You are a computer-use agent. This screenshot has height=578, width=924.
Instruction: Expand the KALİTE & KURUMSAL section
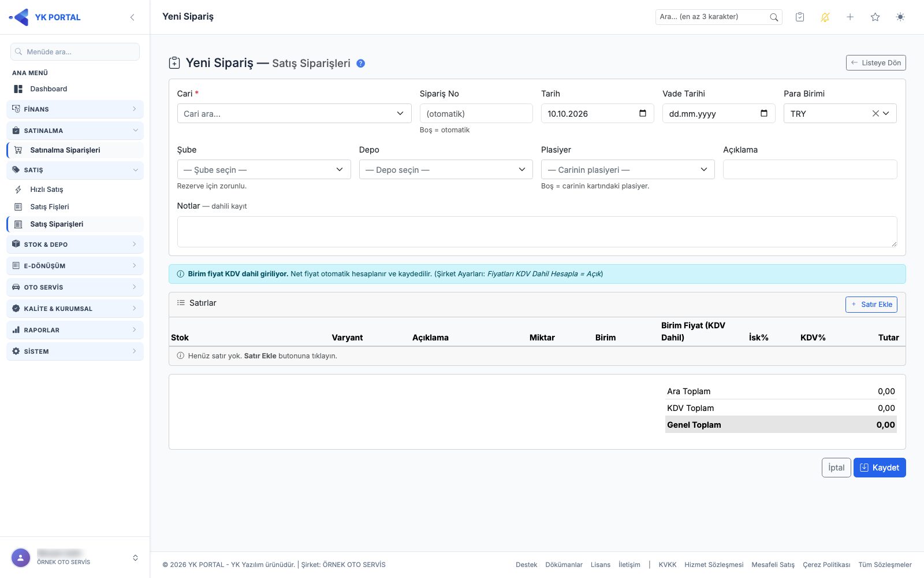[x=75, y=309]
